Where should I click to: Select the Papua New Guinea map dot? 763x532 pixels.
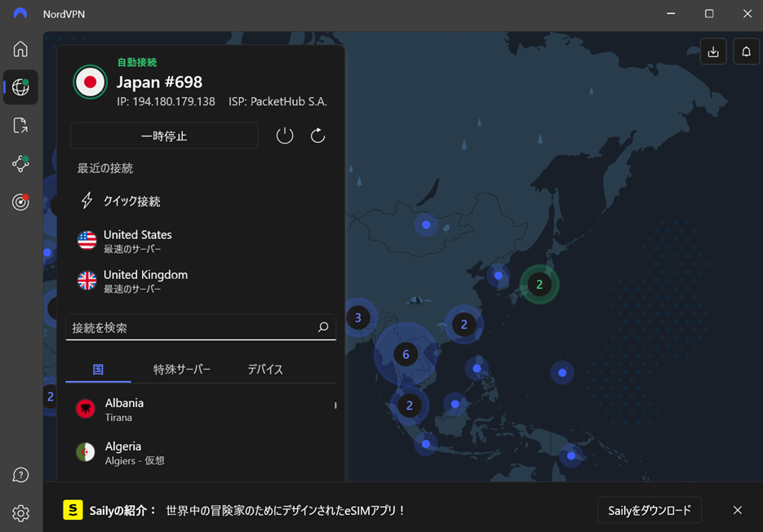pos(571,456)
